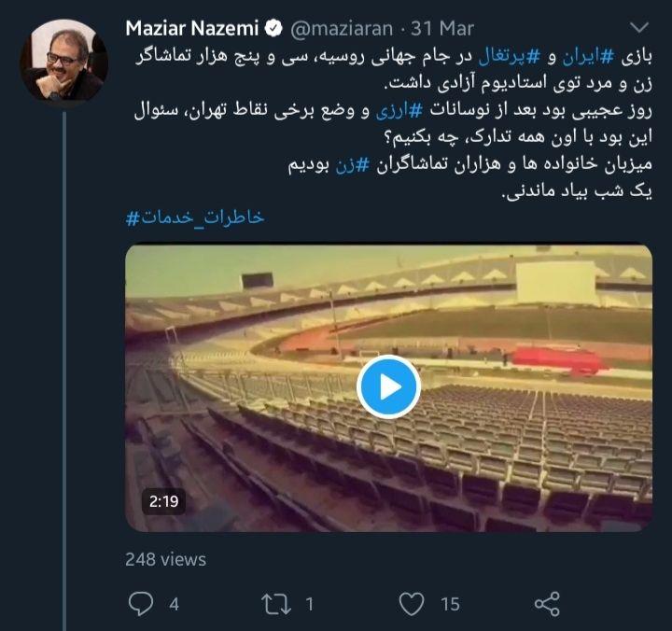This screenshot has width=672, height=631.
Task: Click the verified badge beside Maziar Nazemi
Action: tap(273, 29)
